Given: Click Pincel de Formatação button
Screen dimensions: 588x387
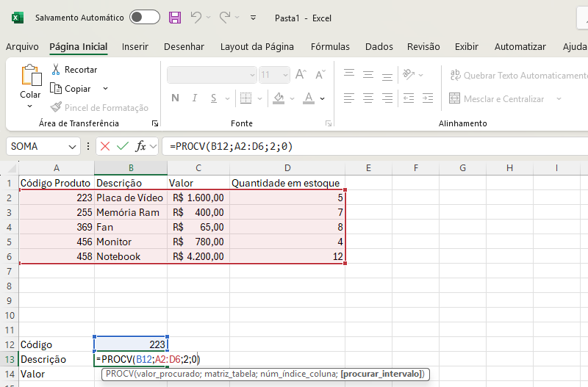Looking at the screenshot, I should tap(99, 108).
